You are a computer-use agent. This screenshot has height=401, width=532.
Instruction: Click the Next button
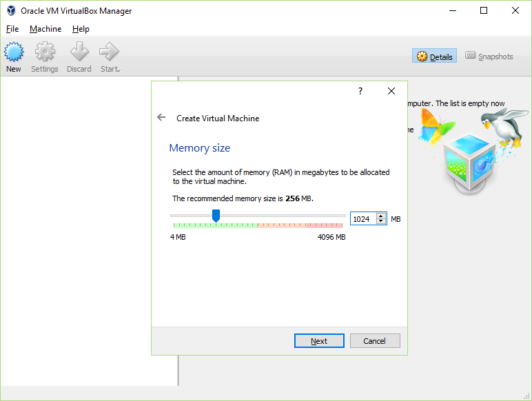pos(319,340)
